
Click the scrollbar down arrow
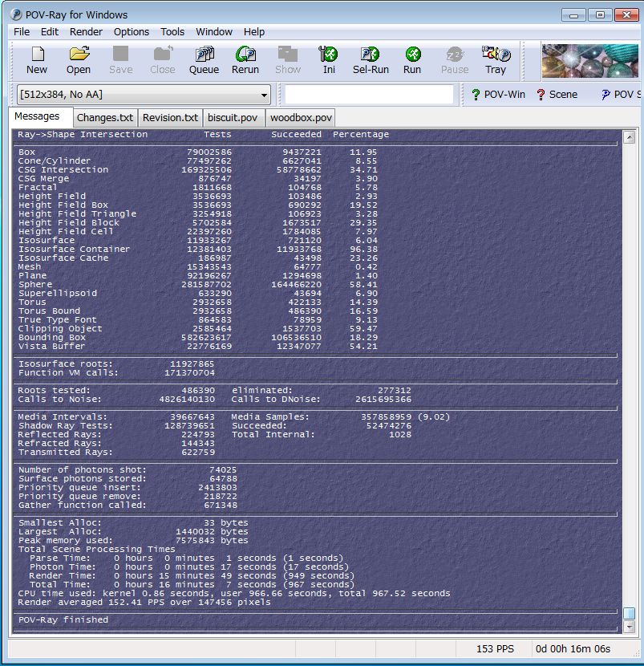click(629, 626)
